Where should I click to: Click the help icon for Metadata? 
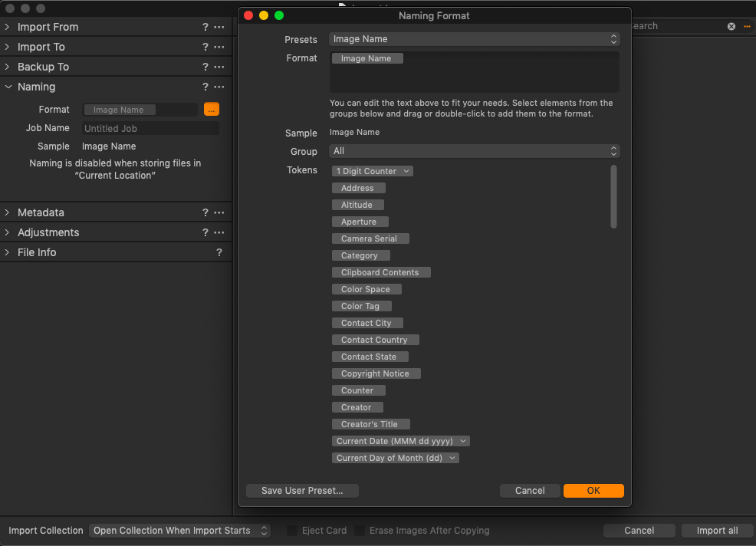click(205, 212)
